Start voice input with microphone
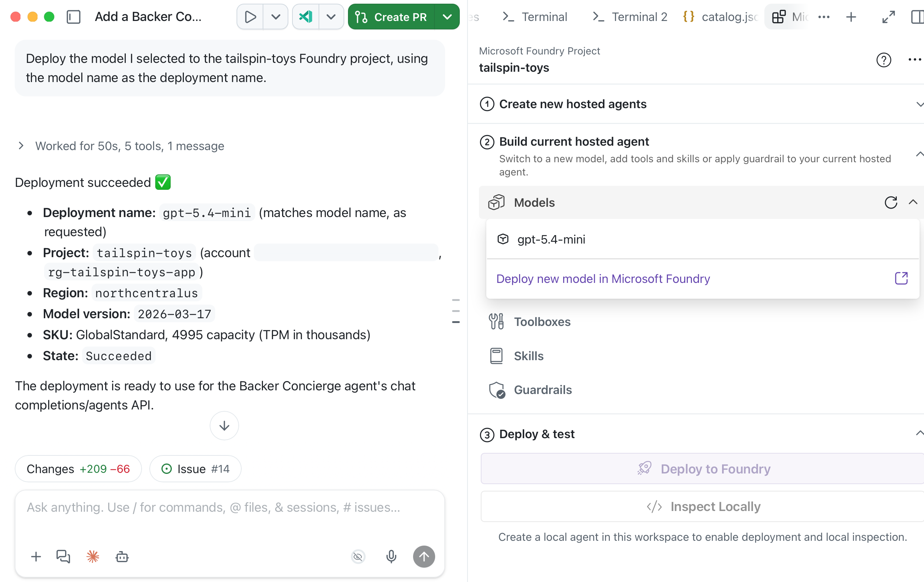This screenshot has height=582, width=924. point(391,556)
